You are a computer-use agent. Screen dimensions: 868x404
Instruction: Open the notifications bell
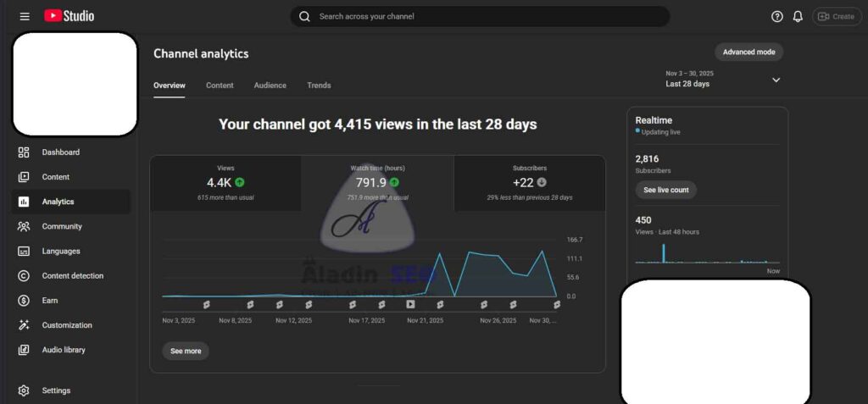click(798, 16)
